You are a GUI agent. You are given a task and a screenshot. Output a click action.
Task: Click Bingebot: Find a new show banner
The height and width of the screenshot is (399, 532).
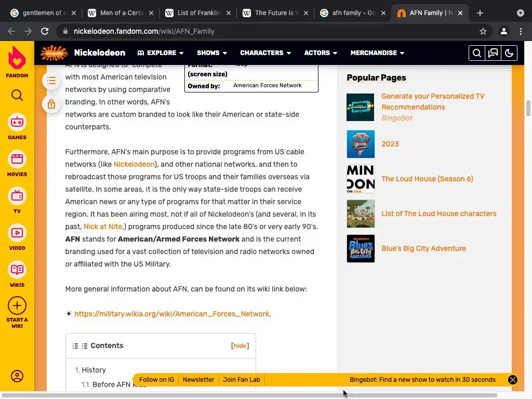[422, 380]
